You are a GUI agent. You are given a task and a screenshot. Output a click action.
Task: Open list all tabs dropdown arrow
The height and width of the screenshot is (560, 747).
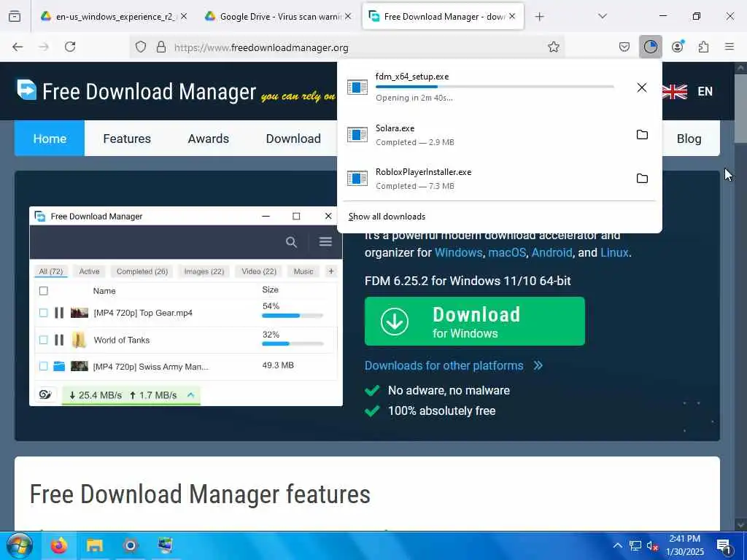pyautogui.click(x=603, y=16)
